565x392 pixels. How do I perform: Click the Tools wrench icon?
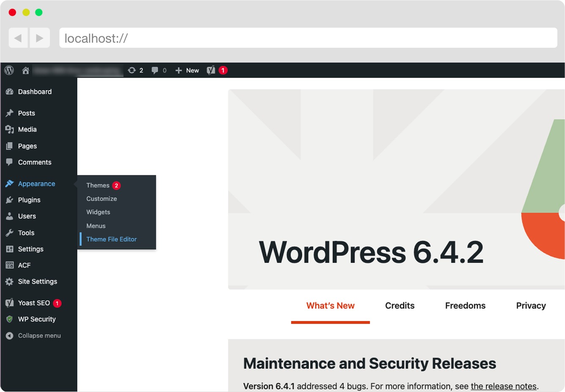[9, 233]
